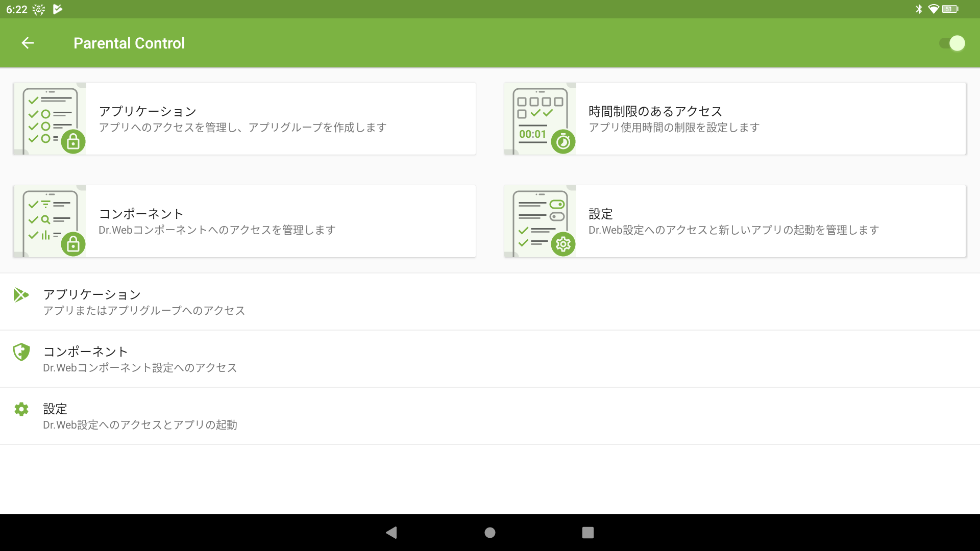Screen dimensions: 980x551
Task: Click the Dr.Web spider status bar icon
Action: click(38, 9)
